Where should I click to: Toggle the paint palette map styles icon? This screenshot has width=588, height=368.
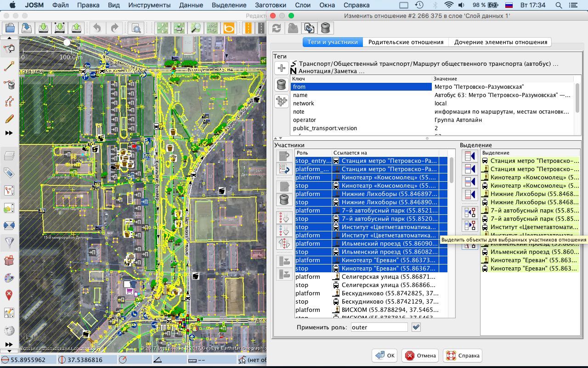pos(9,278)
